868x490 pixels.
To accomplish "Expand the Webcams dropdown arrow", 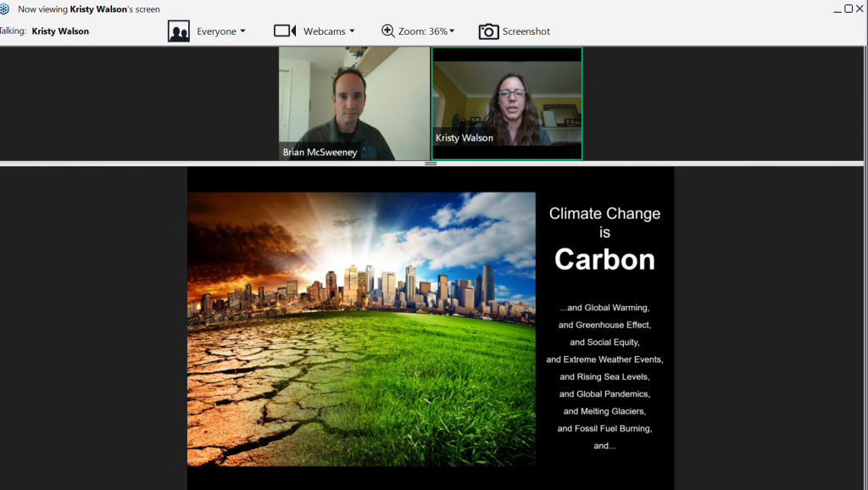I will coord(352,31).
